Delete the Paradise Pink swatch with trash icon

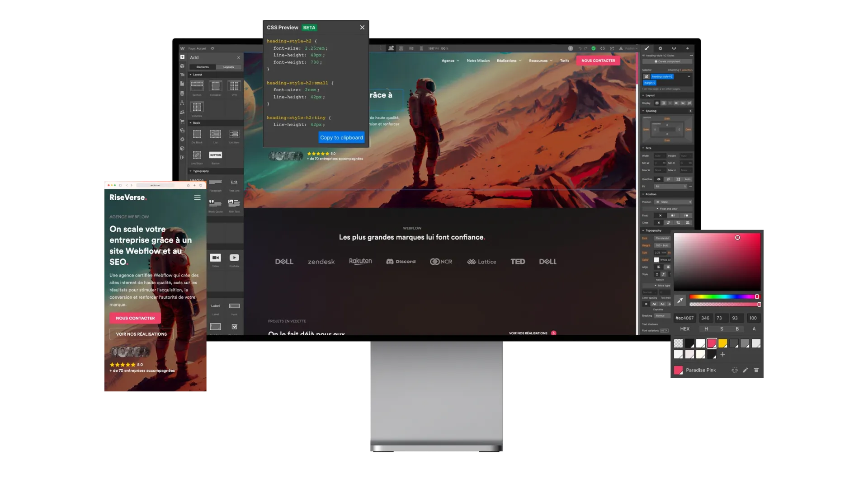[756, 370]
